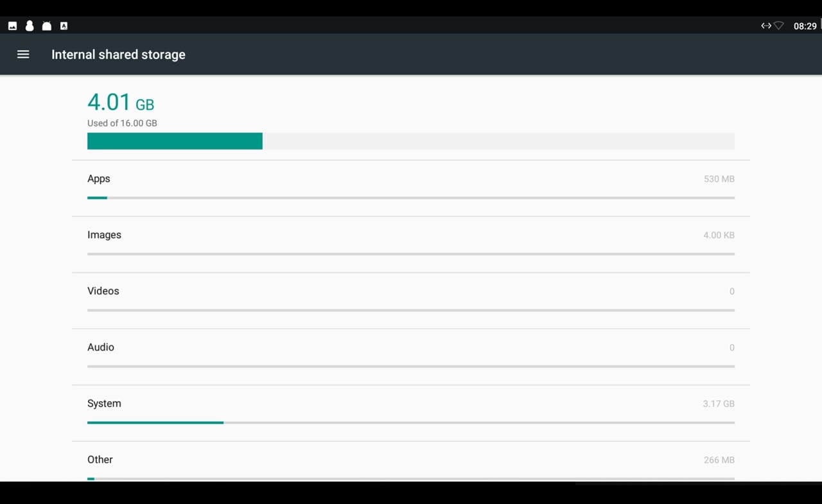The height and width of the screenshot is (504, 822).
Task: Tap the Android robot notification icon
Action: coord(46,26)
